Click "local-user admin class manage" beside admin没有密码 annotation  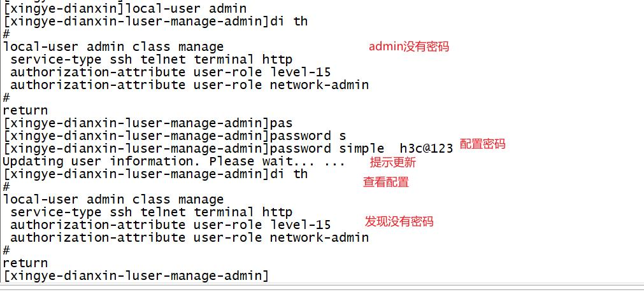[113, 46]
